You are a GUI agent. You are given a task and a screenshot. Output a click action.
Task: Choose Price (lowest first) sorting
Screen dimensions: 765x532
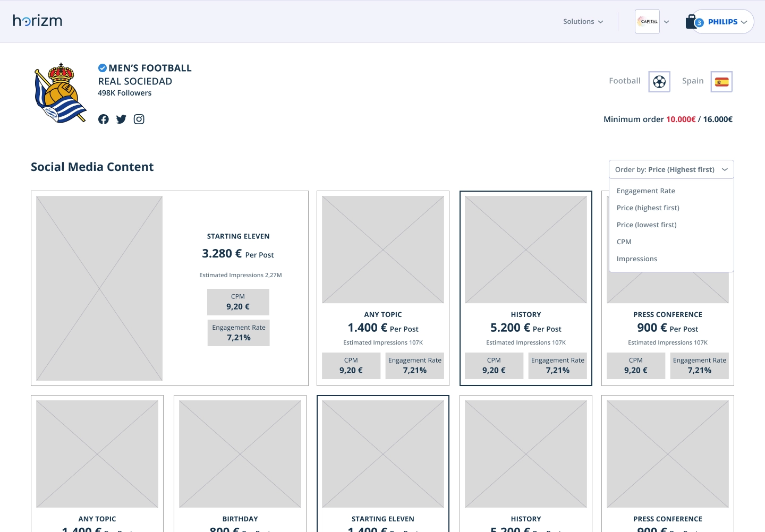click(646, 225)
